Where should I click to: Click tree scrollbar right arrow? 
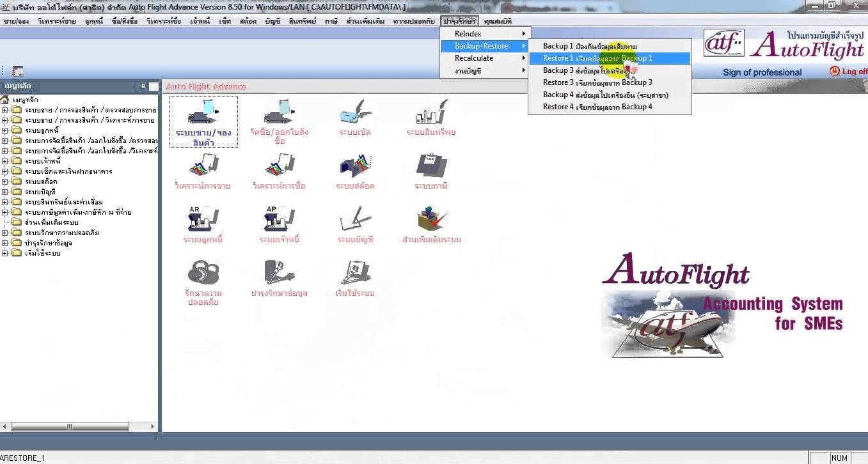coord(152,426)
